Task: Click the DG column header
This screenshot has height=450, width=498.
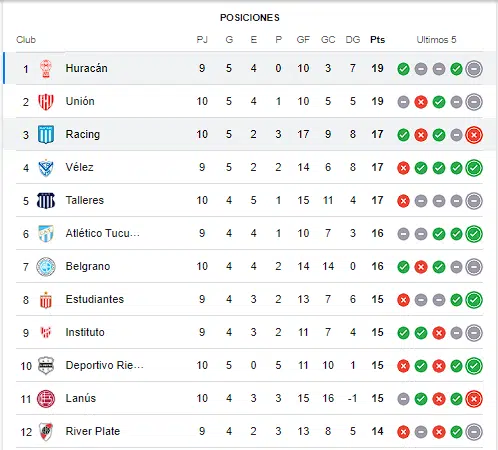Action: pos(353,40)
